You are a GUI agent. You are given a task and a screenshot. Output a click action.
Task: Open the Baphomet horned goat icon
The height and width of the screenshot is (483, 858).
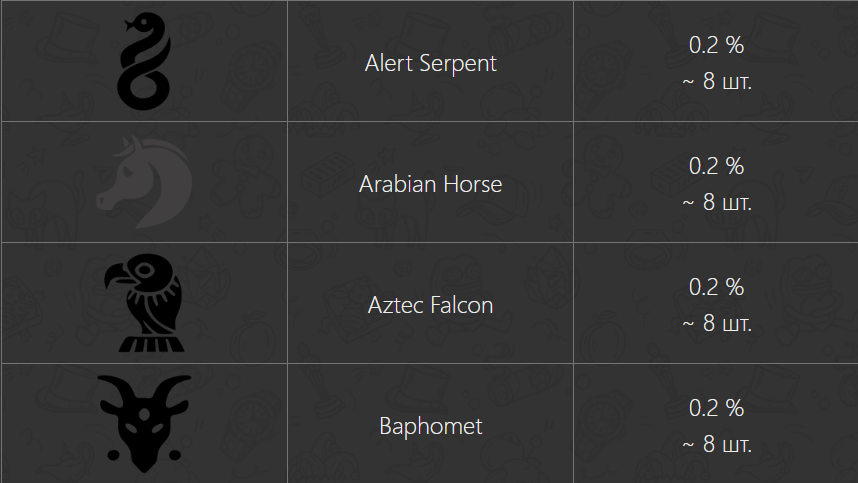click(x=144, y=422)
